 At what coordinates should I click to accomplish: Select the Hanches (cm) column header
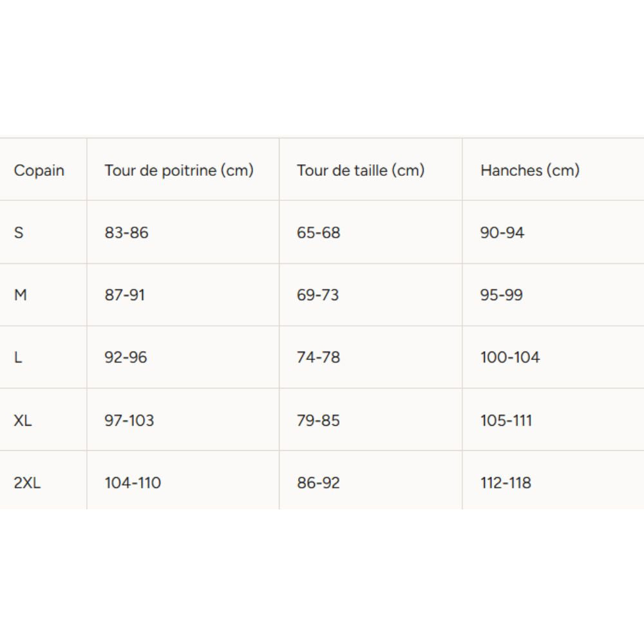[530, 170]
